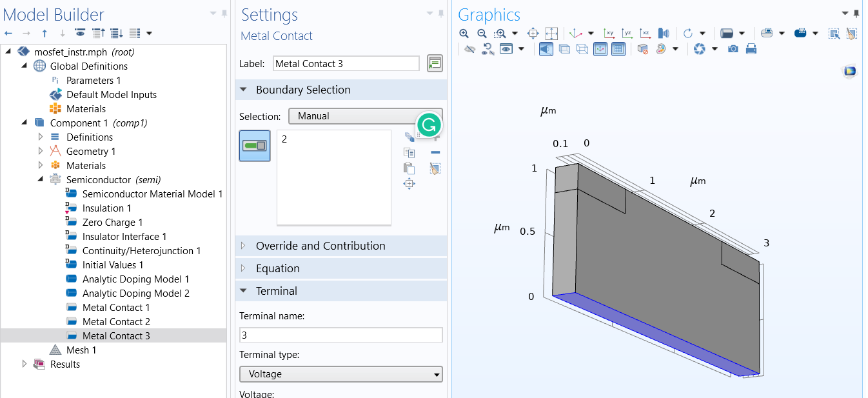Expand the Results node in the model tree
The image size is (868, 398).
tap(25, 364)
